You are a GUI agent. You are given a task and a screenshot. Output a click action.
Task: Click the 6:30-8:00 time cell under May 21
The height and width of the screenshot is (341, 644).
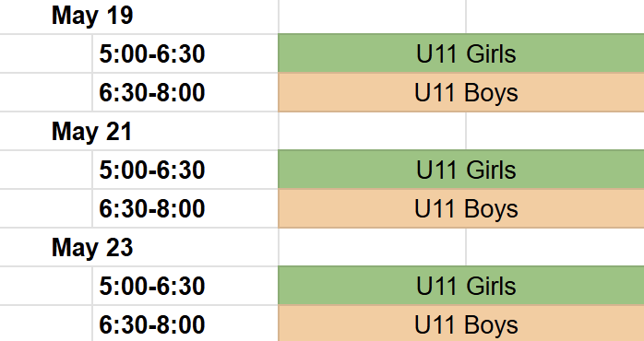pos(185,208)
